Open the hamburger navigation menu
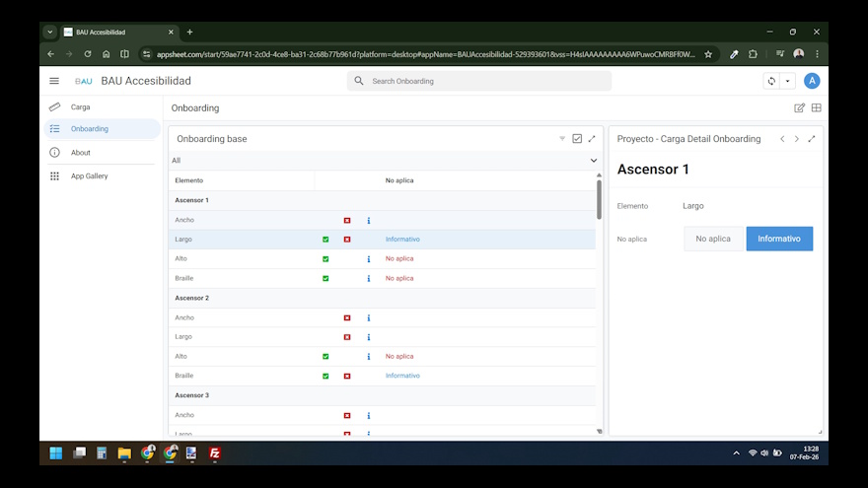The height and width of the screenshot is (488, 868). coord(54,81)
